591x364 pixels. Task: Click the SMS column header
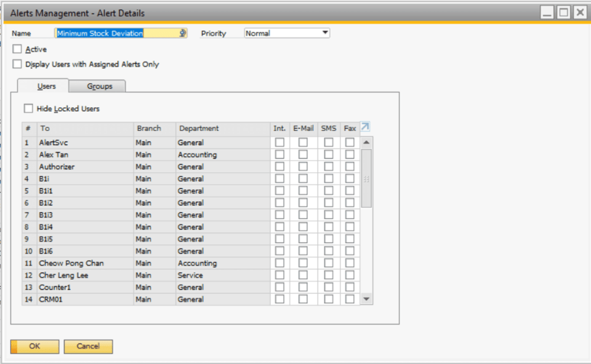[x=329, y=129]
